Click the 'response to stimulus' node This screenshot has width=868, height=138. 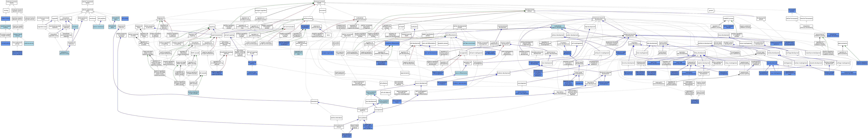(x=161, y=19)
